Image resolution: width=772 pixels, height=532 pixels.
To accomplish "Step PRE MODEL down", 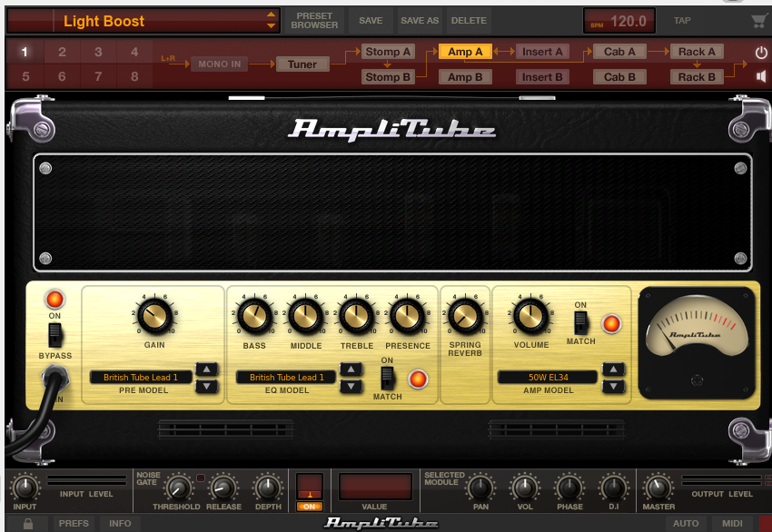I will 207,387.
